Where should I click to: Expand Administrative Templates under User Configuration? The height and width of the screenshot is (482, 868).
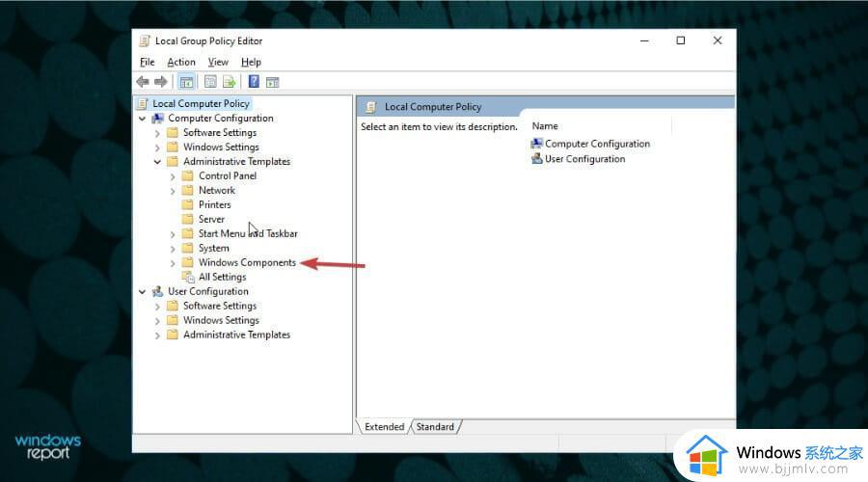[157, 335]
